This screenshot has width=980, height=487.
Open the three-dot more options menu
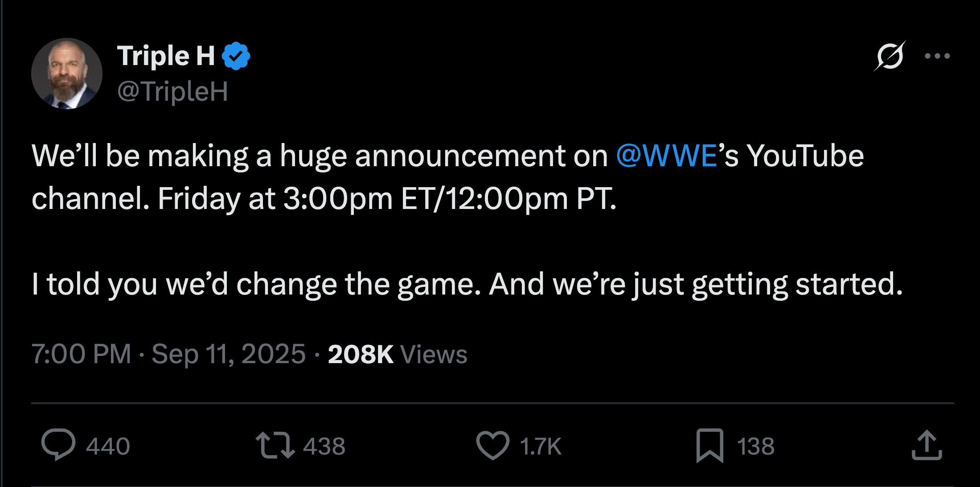(x=937, y=56)
